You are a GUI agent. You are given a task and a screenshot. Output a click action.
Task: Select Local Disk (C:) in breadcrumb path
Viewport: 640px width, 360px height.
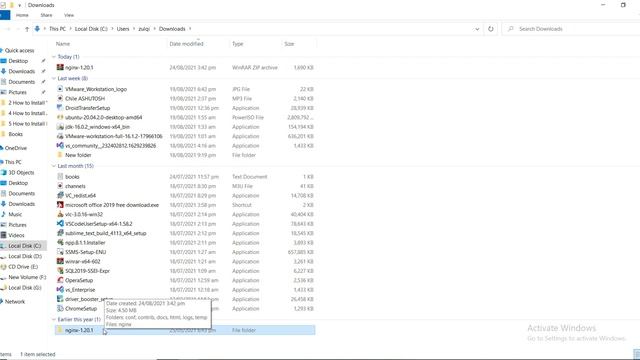coord(91,29)
